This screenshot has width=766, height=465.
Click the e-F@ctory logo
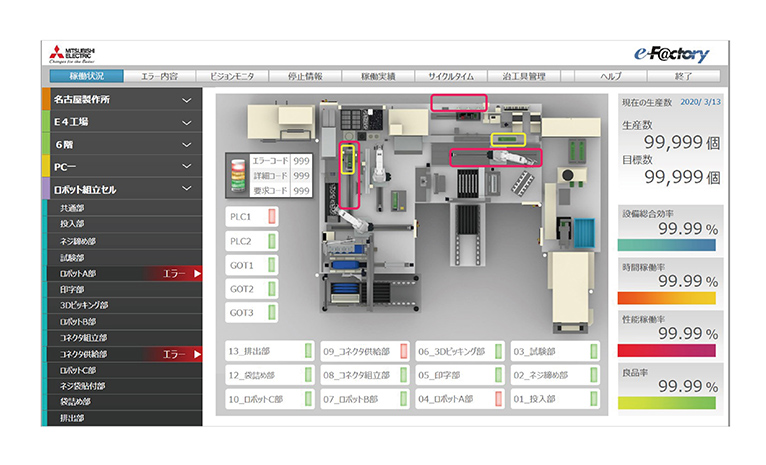click(x=671, y=54)
